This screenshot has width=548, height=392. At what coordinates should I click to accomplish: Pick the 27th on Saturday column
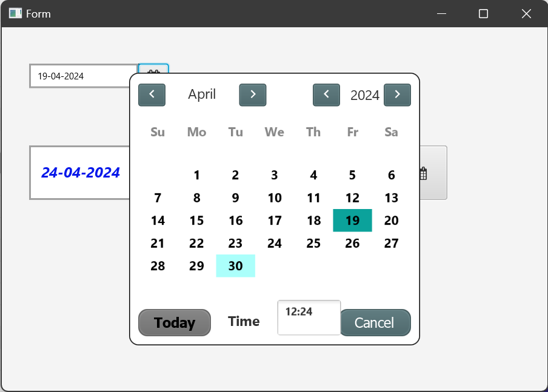tap(391, 244)
